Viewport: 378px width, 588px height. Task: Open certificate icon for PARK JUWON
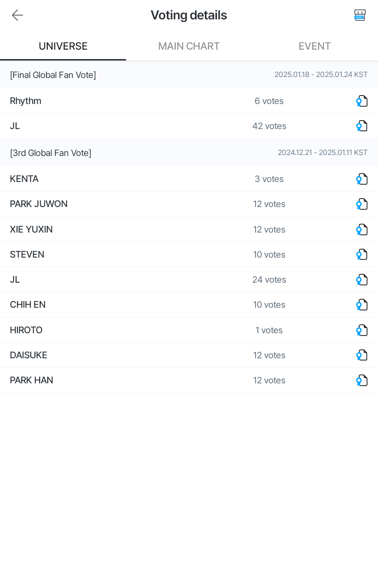pos(361,204)
